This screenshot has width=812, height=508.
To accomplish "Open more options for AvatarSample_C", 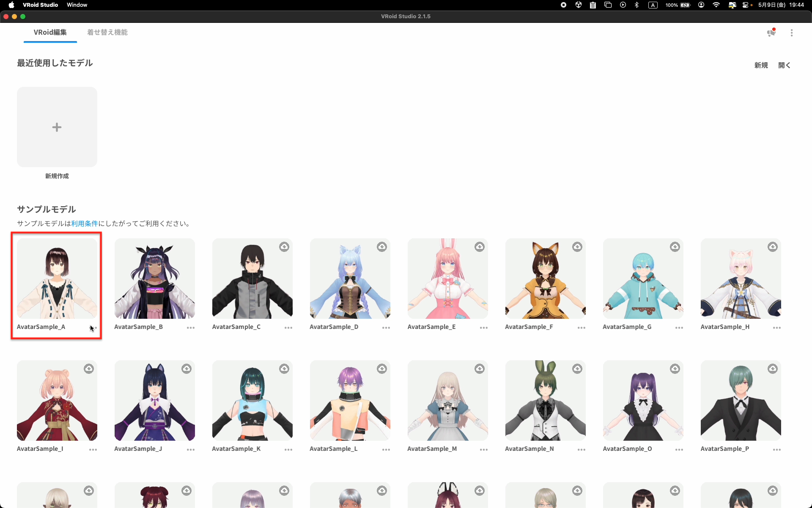I will [x=288, y=328].
